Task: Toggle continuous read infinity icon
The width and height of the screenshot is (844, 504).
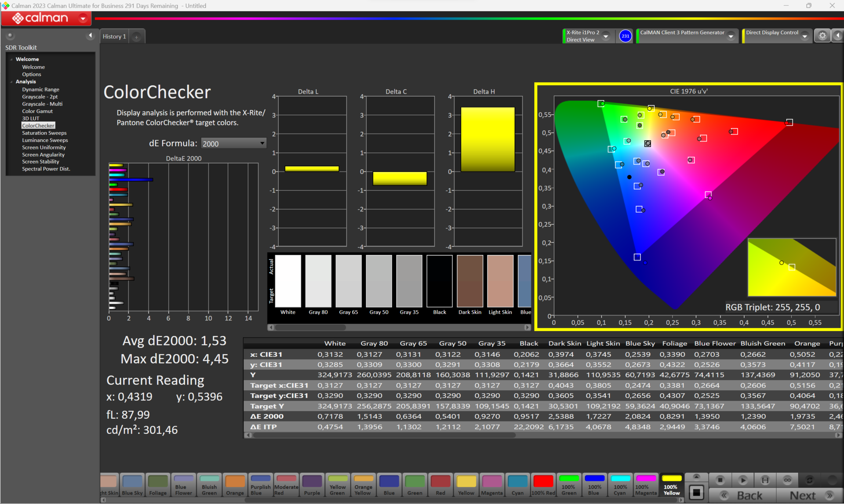Action: [x=787, y=480]
